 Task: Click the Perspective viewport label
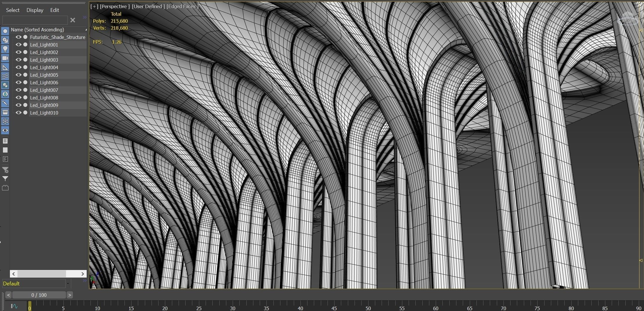[x=115, y=6]
